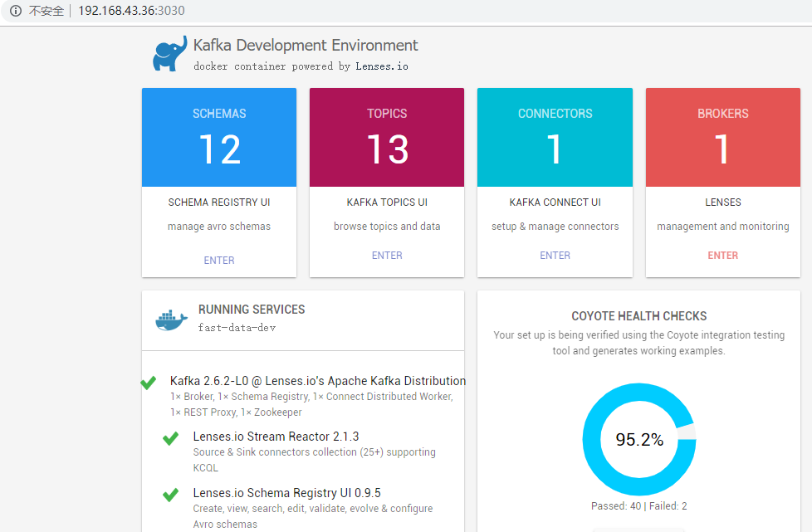Click Lenses.io Schema Registry UI 0.9.5 entry

[x=287, y=493]
